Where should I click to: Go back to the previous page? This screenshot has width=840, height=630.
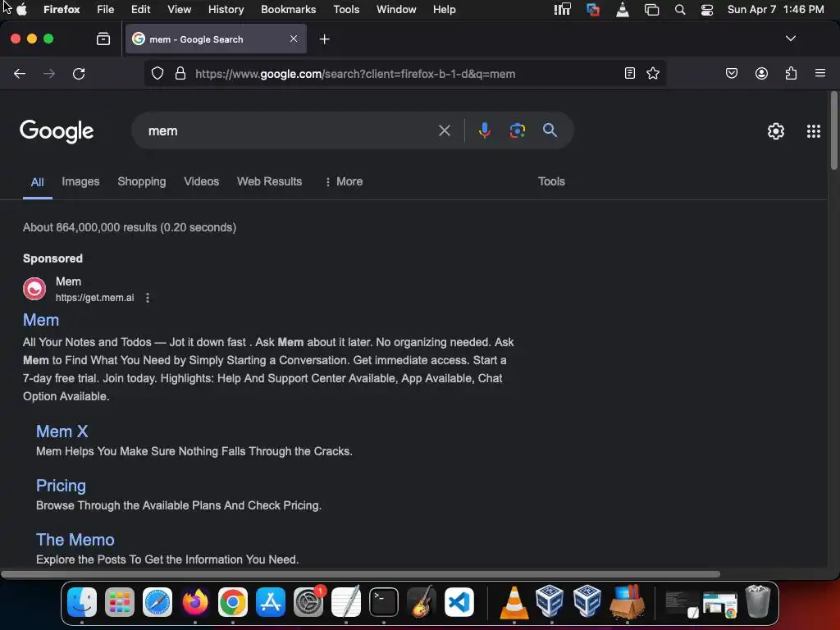coord(20,73)
